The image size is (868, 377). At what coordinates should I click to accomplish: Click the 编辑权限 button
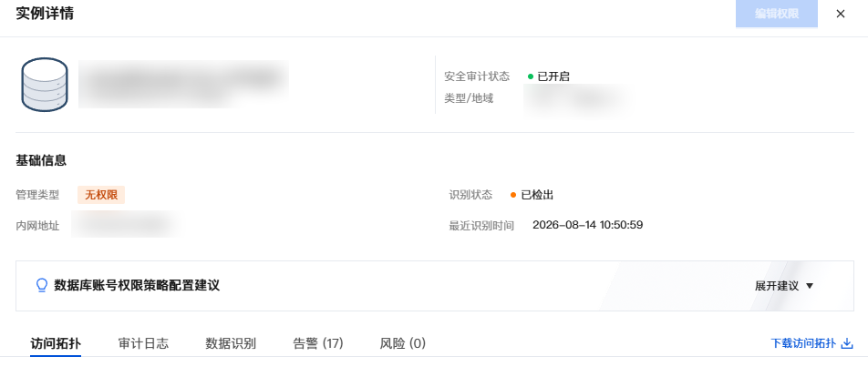coord(777,14)
